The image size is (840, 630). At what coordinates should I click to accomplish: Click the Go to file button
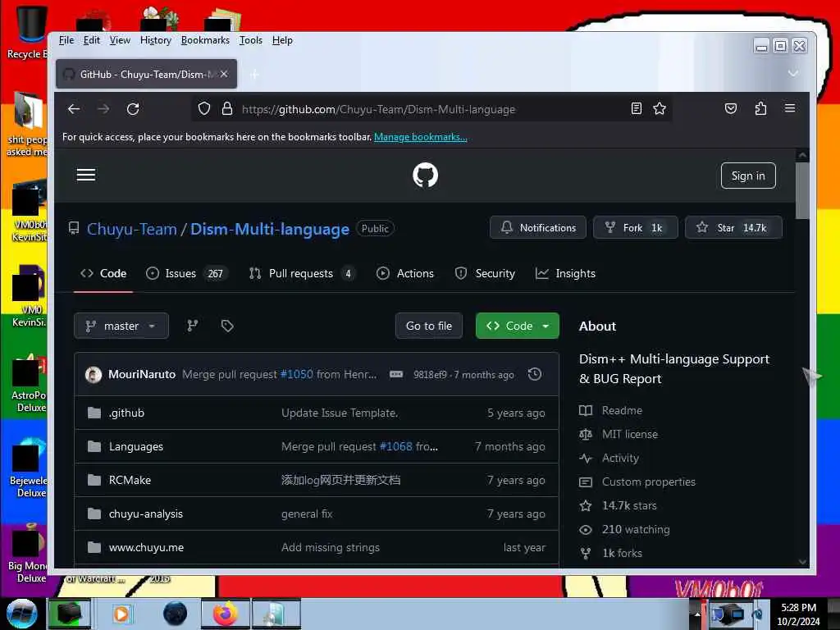click(428, 326)
